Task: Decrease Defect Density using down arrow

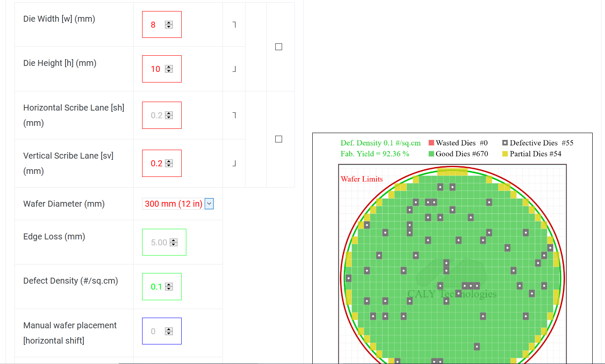Action: pyautogui.click(x=169, y=289)
